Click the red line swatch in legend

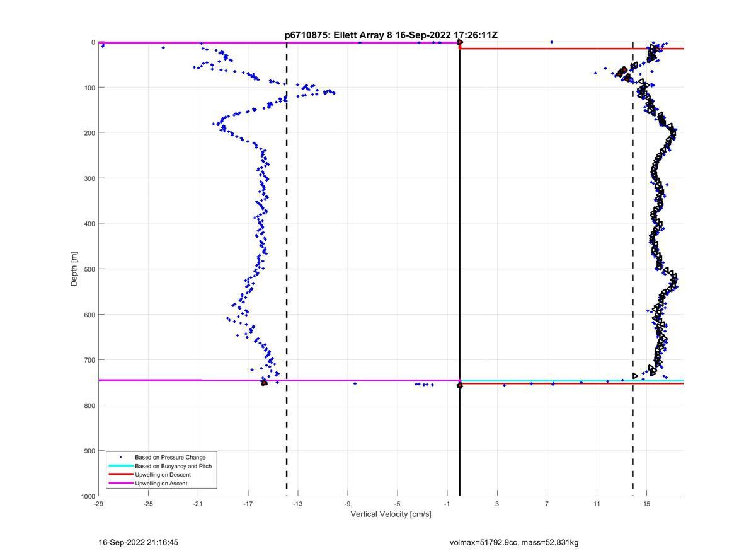(x=121, y=475)
